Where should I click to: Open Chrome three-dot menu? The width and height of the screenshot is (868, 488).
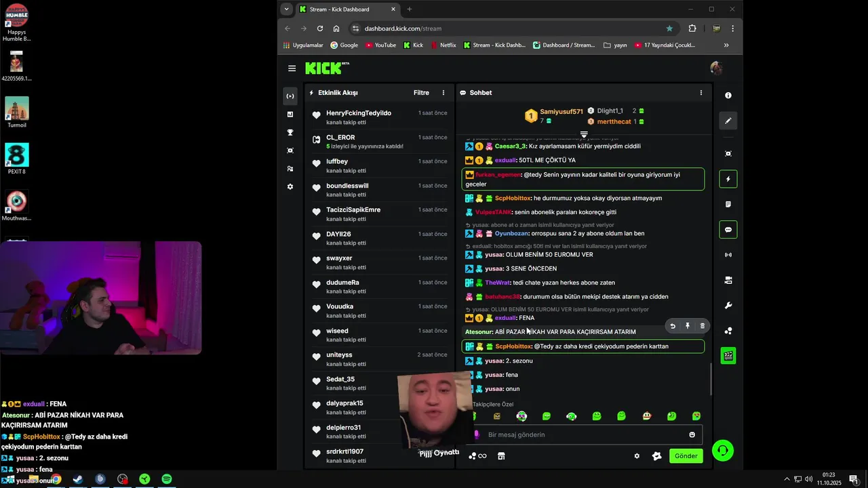click(x=732, y=28)
